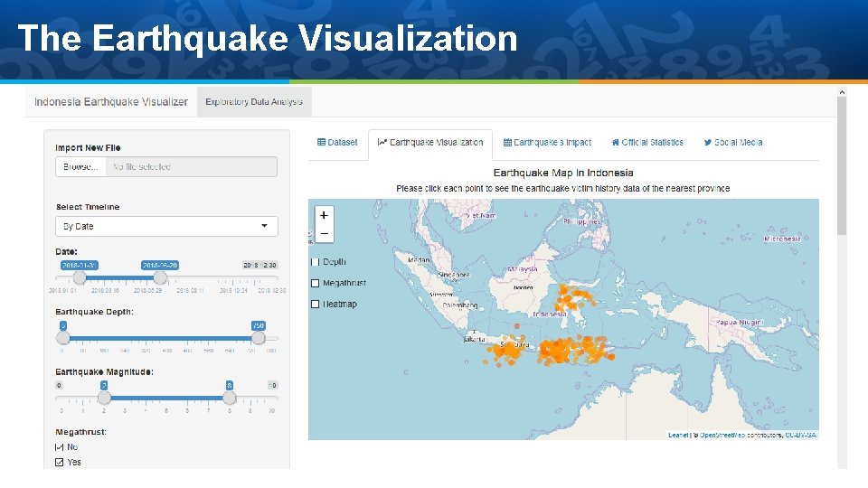Viewport: 868px width, 488px height.
Task: Click the vertical page scrollbar thumb
Action: tap(842, 166)
